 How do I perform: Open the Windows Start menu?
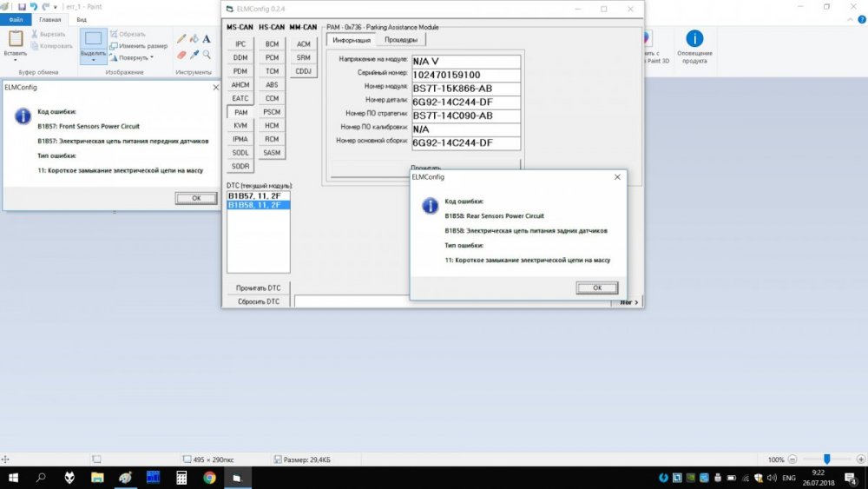13,478
